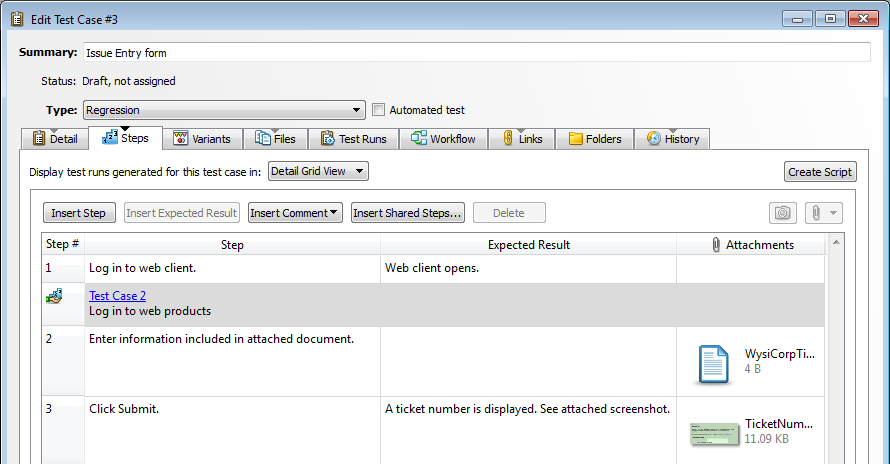Click the paperclip attach file icon
The height and width of the screenshot is (464, 890).
[x=818, y=213]
